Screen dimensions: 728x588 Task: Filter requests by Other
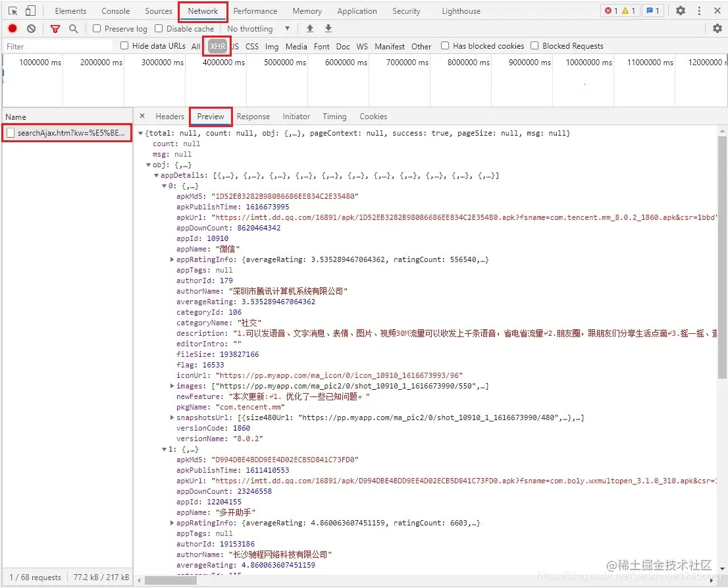(x=421, y=46)
